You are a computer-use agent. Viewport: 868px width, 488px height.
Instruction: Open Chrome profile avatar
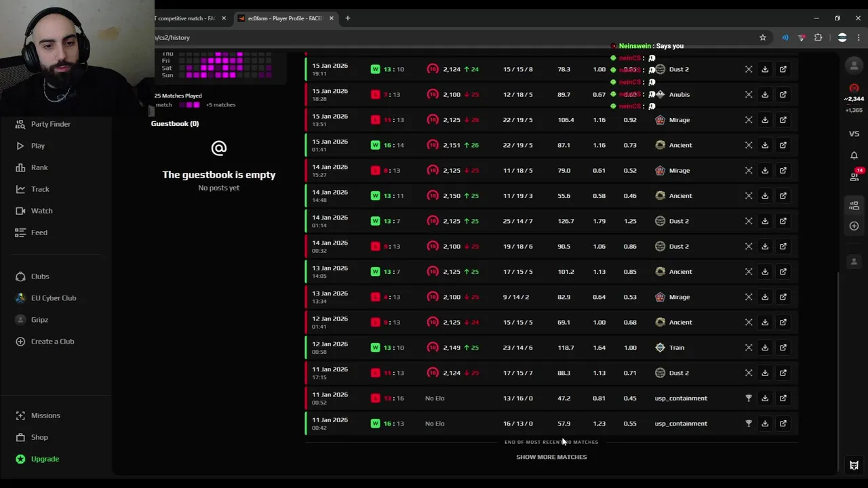point(842,37)
